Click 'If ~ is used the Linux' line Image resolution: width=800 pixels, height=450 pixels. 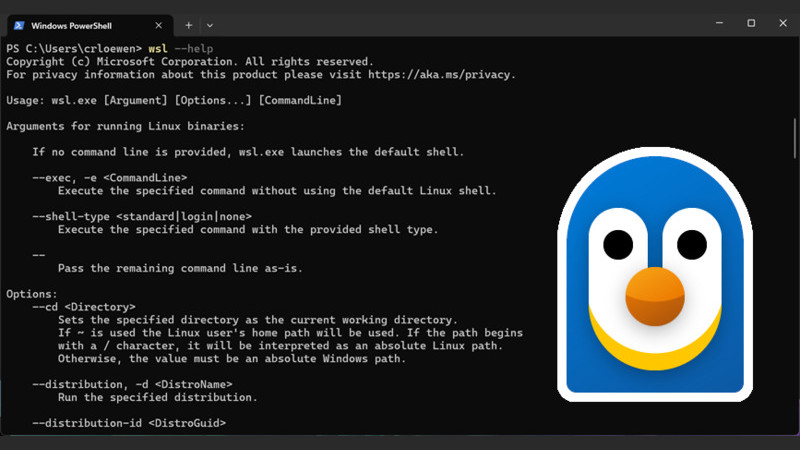(x=290, y=333)
